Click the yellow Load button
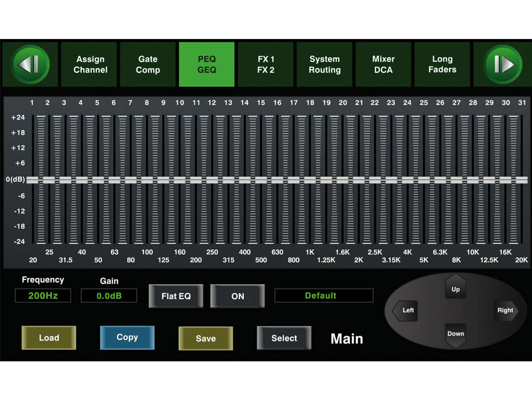Image resolution: width=532 pixels, height=399 pixels. click(x=49, y=338)
